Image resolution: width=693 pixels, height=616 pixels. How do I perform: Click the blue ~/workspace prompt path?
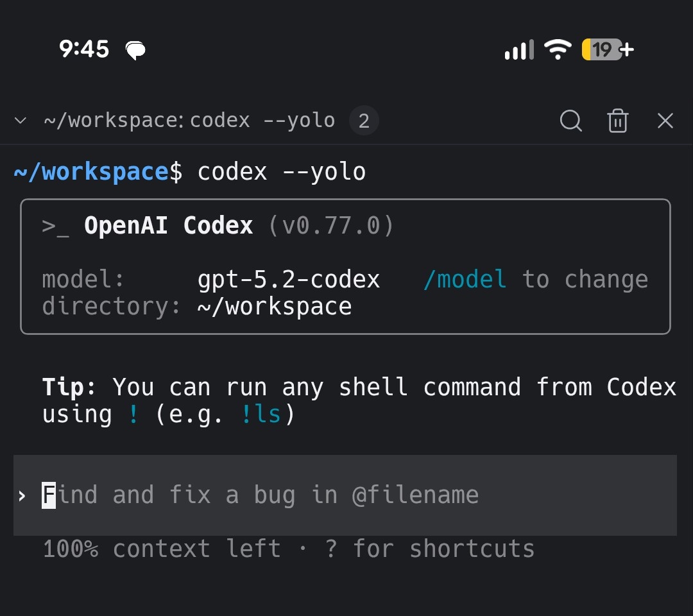click(x=91, y=171)
